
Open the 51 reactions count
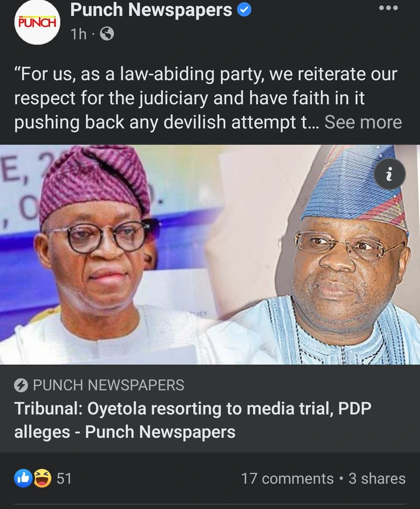click(x=64, y=479)
